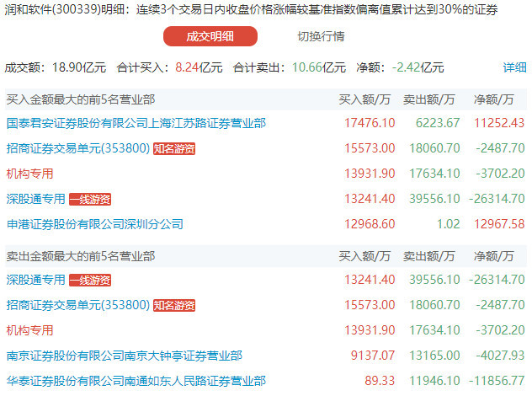
Task: Click the net amount 12967.58
Action: 499,224
